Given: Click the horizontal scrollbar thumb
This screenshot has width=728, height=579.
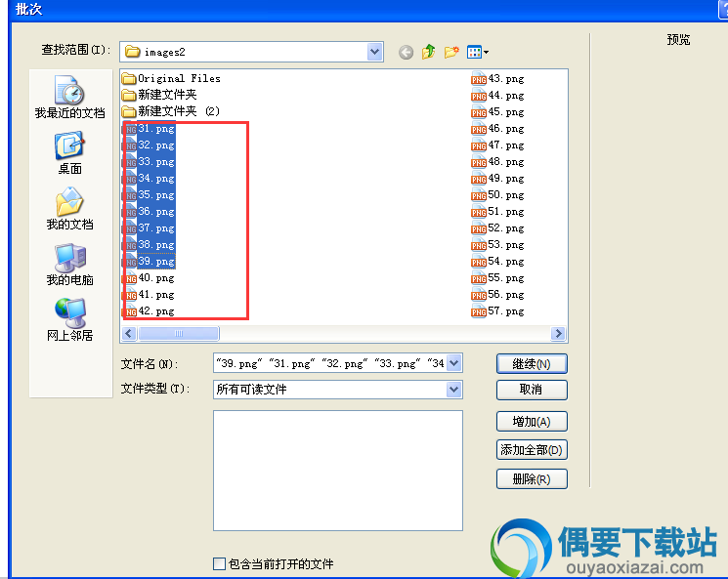Looking at the screenshot, I should point(179,333).
